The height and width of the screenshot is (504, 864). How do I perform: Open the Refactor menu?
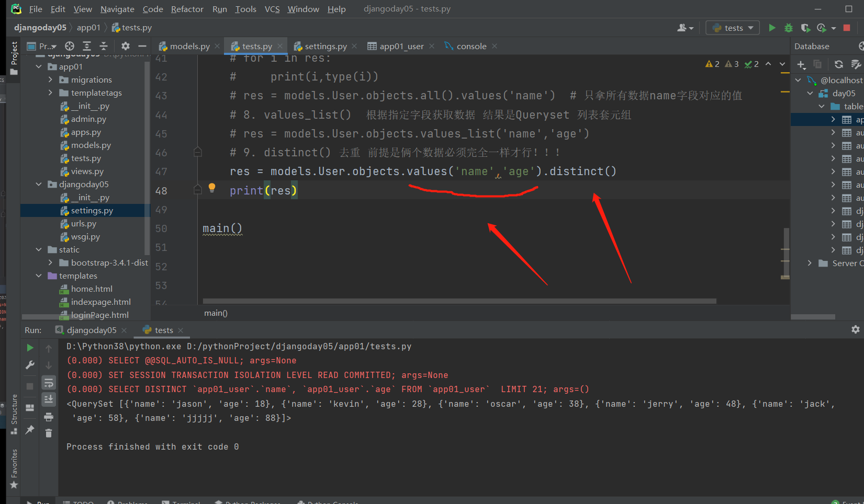pos(187,9)
